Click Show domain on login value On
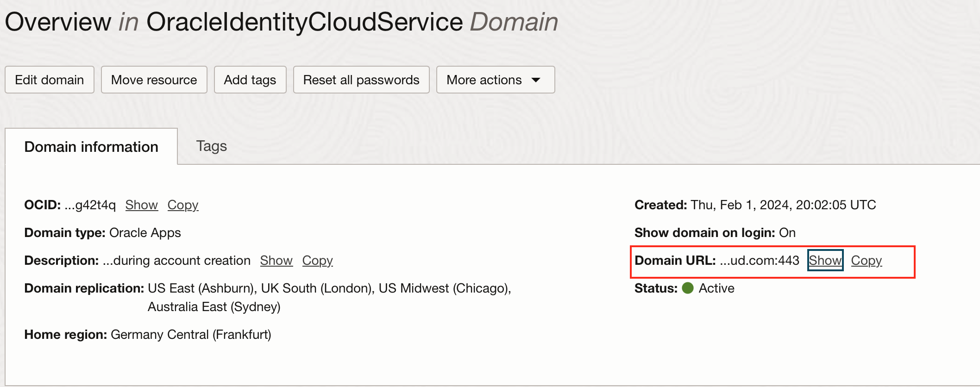 click(787, 232)
